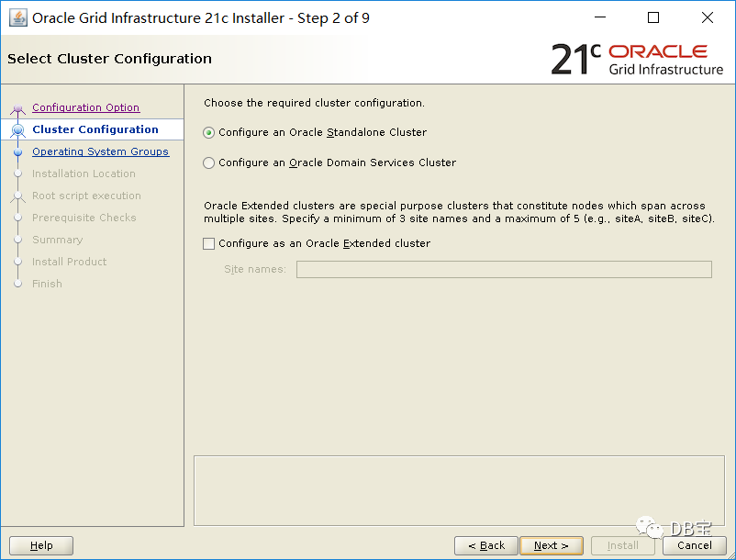Open the Help button
The image size is (736, 560).
pos(41,545)
